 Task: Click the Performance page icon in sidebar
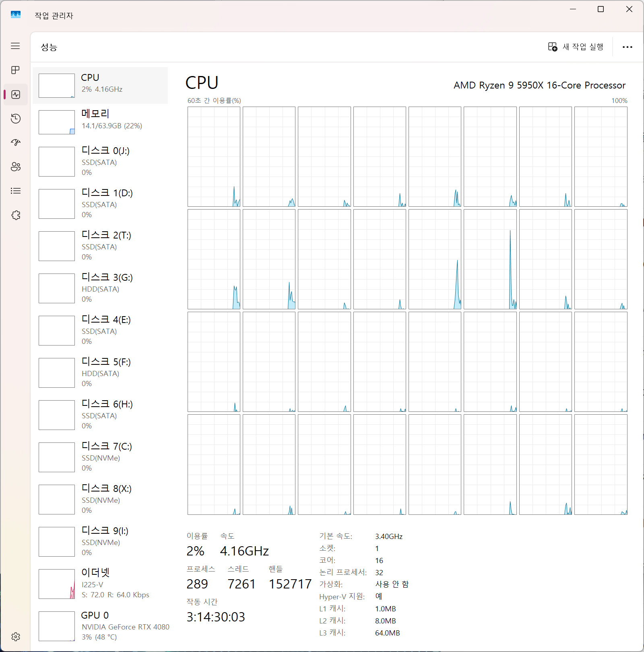(x=15, y=95)
